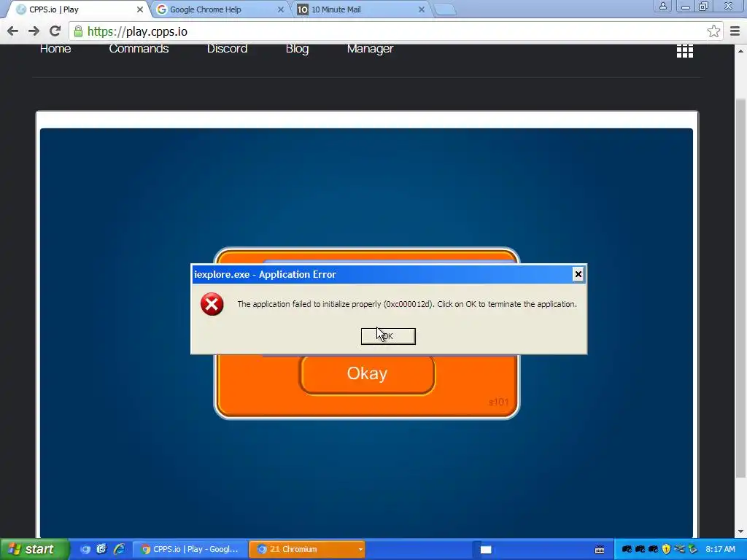Viewport: 747px width, 560px height.
Task: Open the Chrome user profile icon
Action: [x=662, y=6]
